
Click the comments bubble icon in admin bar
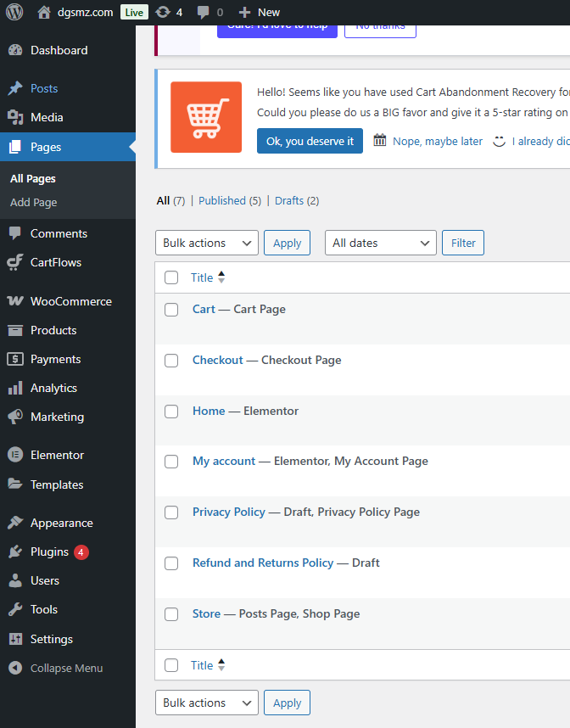pos(204,12)
